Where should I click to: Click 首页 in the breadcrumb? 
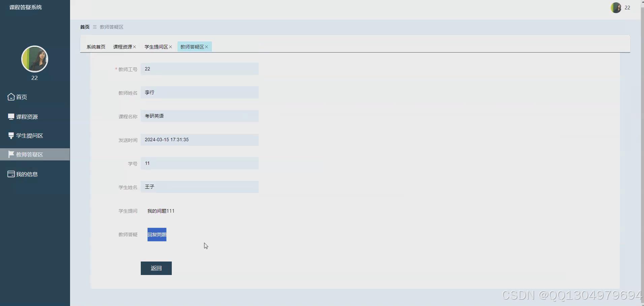point(85,27)
